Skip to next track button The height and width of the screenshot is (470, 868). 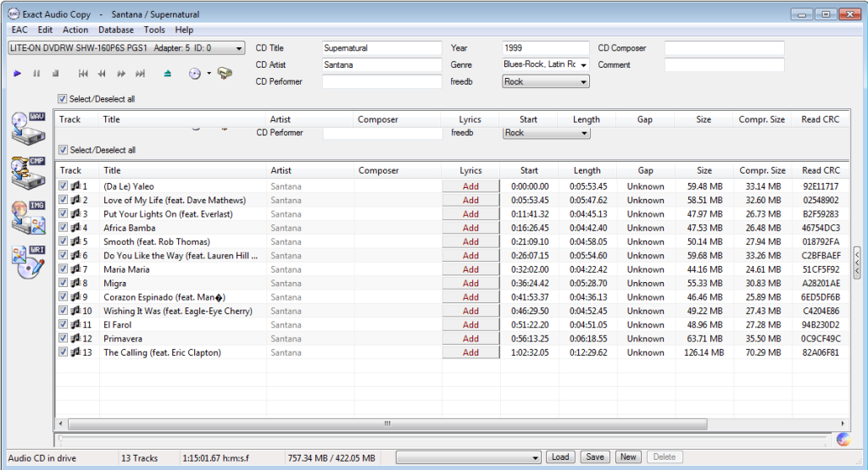pyautogui.click(x=141, y=74)
